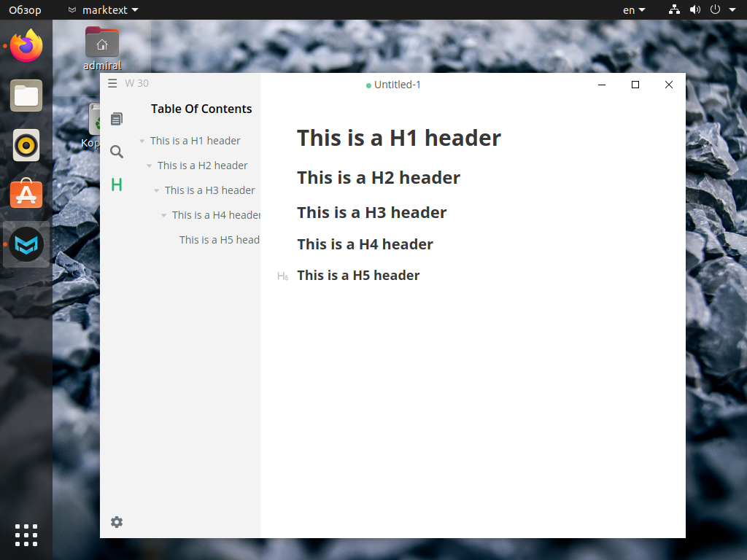
Task: Jump to 'This is a H5 head' entry
Action: tap(219, 239)
